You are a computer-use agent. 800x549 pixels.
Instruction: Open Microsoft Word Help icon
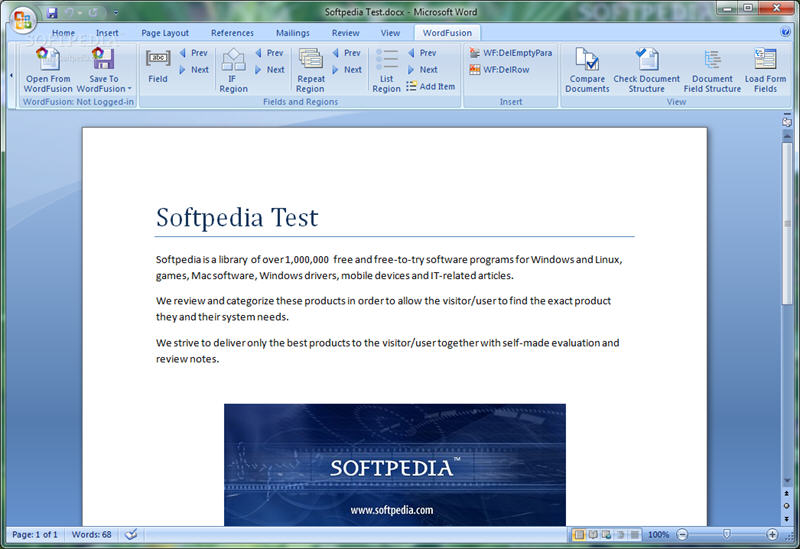click(785, 32)
